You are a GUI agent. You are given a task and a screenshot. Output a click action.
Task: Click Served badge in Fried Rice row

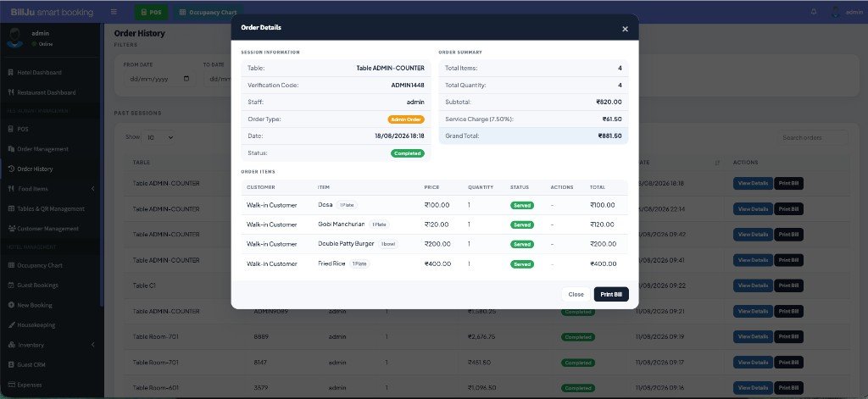tap(522, 264)
